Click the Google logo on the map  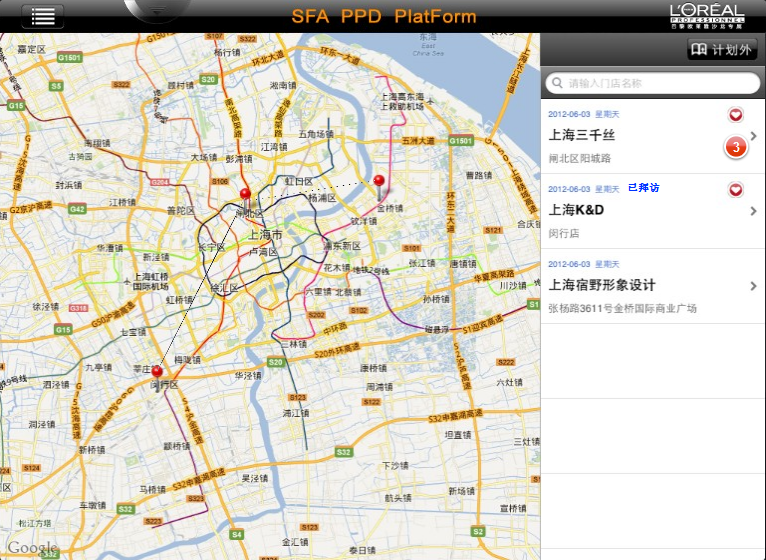click(30, 547)
